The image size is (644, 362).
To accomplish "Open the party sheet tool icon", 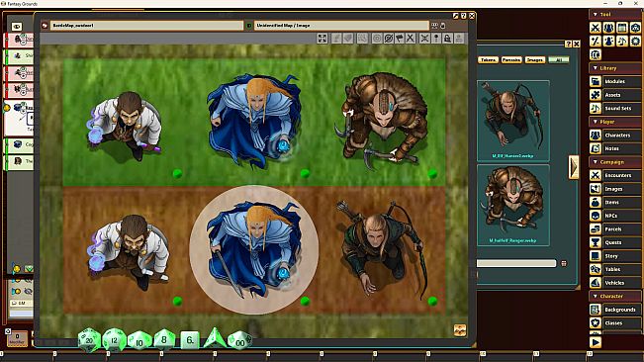I will [608, 28].
